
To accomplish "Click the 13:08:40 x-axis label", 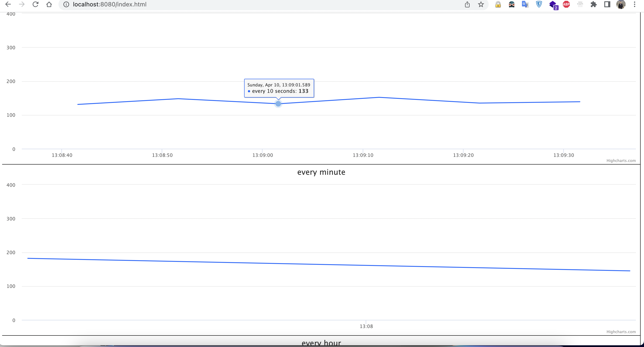I will tap(62, 155).
